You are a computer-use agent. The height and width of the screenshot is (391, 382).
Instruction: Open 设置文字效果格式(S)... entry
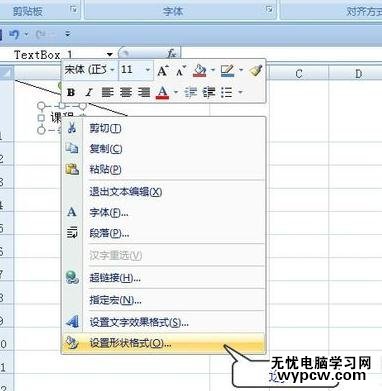click(x=163, y=322)
